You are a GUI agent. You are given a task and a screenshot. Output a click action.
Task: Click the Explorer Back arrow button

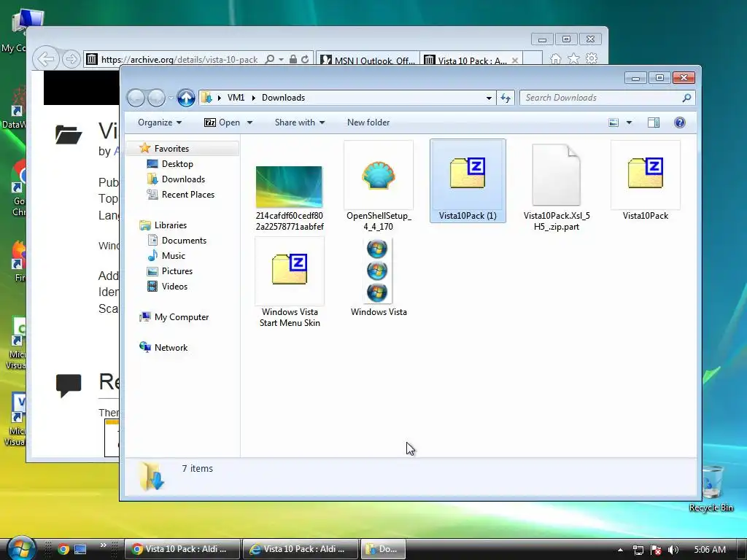point(136,98)
